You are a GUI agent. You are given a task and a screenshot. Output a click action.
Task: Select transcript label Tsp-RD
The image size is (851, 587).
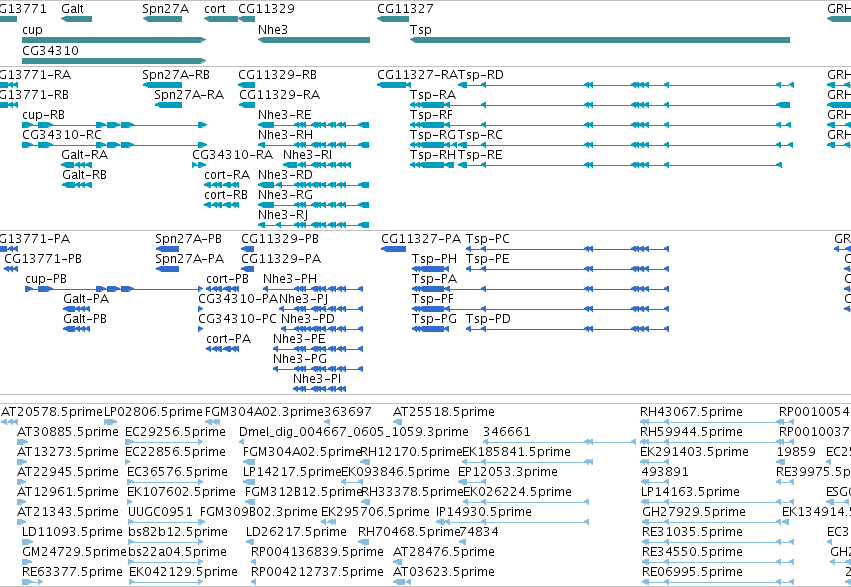click(x=481, y=74)
